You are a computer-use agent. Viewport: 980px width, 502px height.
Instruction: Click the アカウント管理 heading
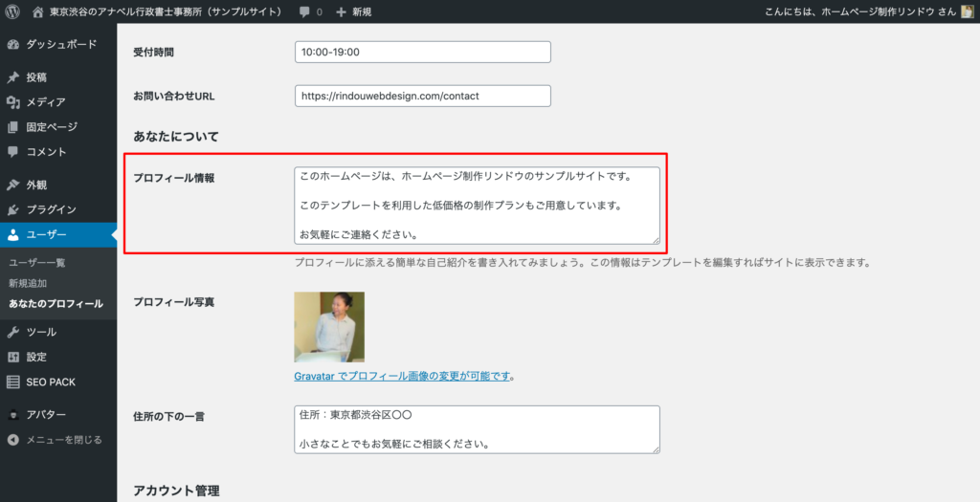click(176, 491)
